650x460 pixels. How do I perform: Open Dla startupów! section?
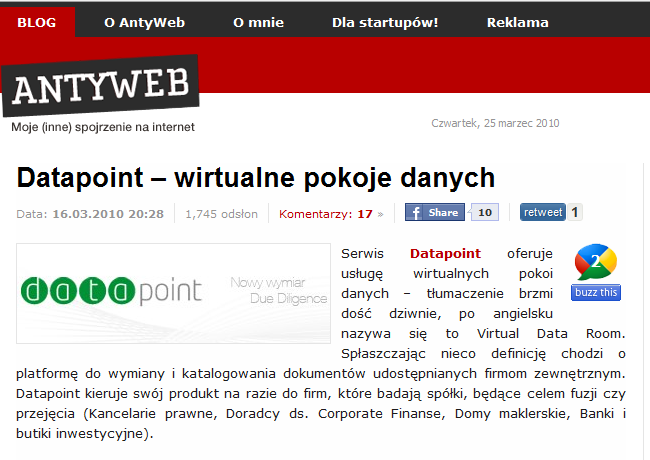click(x=385, y=22)
